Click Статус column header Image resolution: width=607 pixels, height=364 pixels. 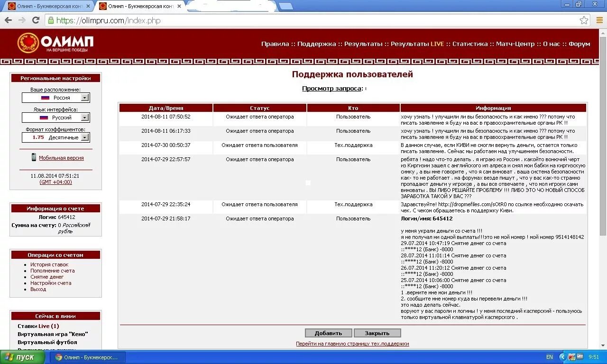coord(259,108)
